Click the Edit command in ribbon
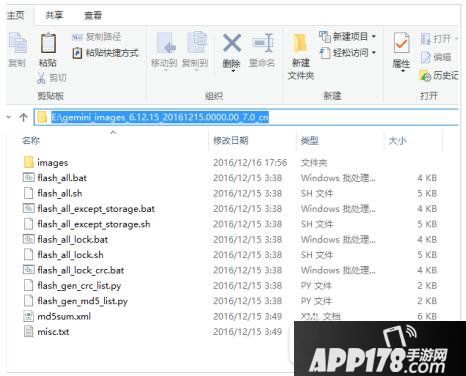Viewport: 466px width, 376px height. tap(436, 57)
